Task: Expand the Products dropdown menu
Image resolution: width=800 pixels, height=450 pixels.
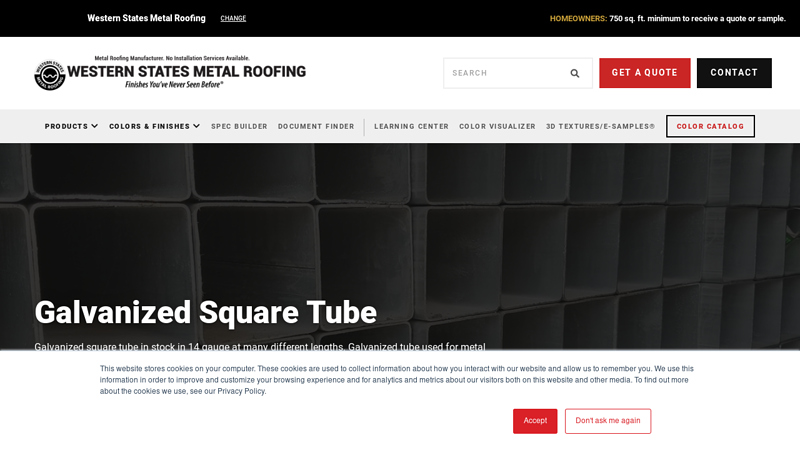Action: pos(71,127)
